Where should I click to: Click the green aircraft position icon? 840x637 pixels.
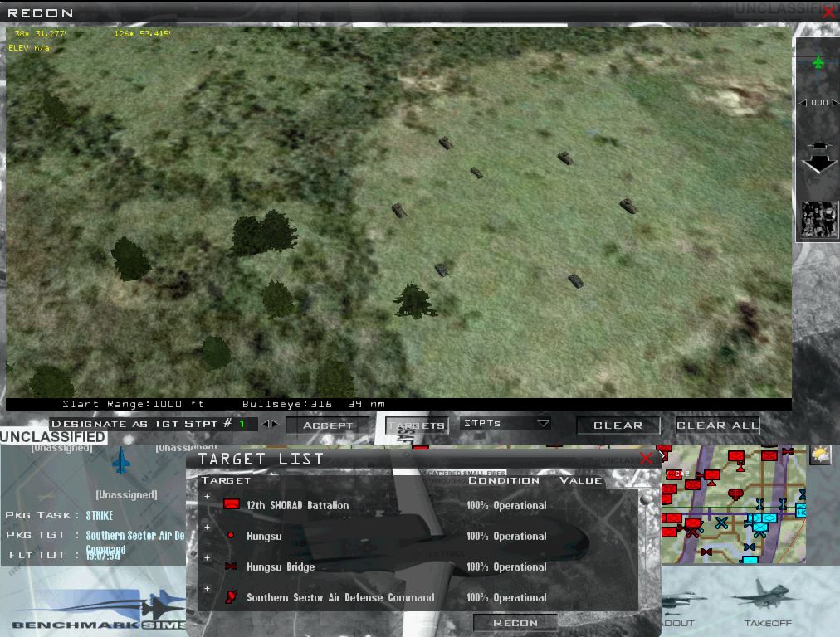[818, 62]
